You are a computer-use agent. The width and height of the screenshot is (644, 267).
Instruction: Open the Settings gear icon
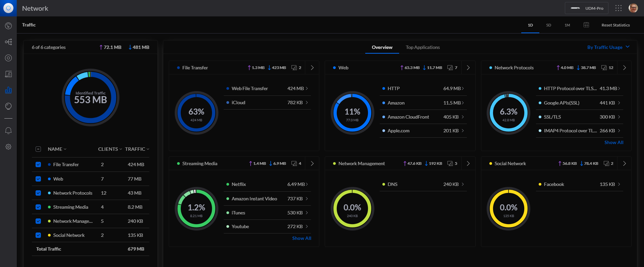point(8,147)
